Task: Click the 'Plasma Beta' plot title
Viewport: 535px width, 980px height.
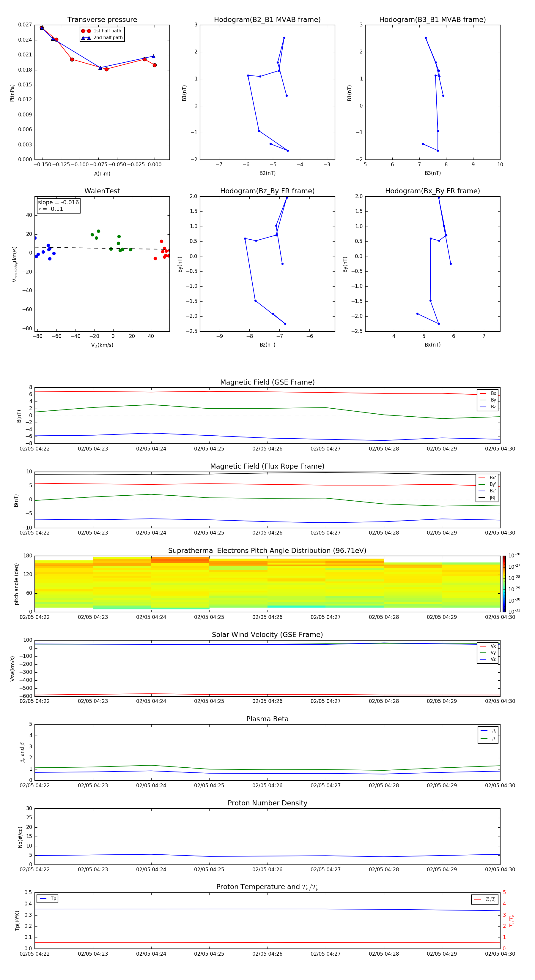Action: (267, 719)
